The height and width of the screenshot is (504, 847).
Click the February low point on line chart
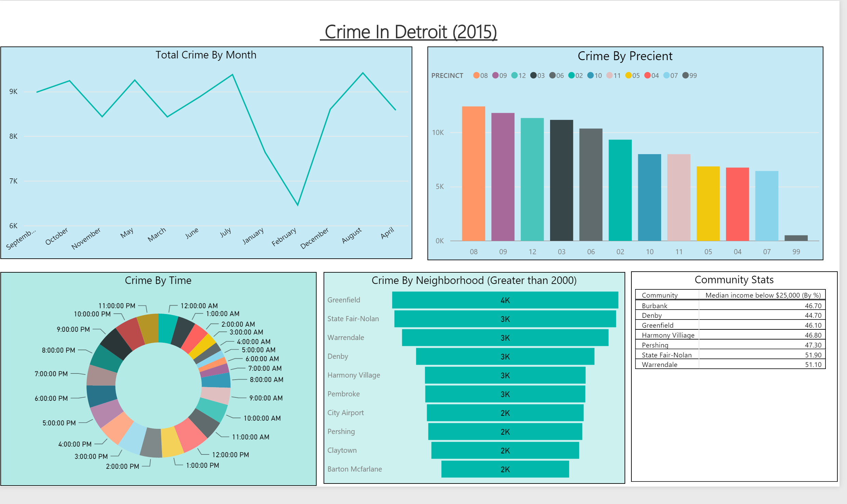(298, 205)
